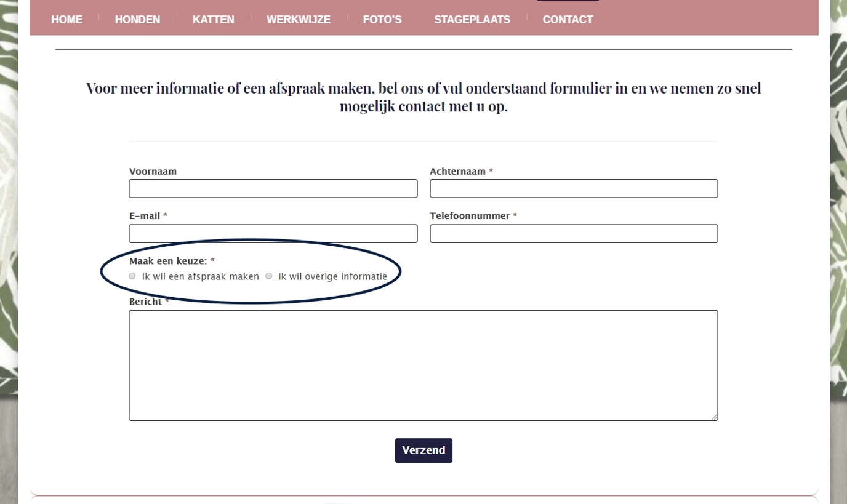Click the Achternaam field label

457,172
